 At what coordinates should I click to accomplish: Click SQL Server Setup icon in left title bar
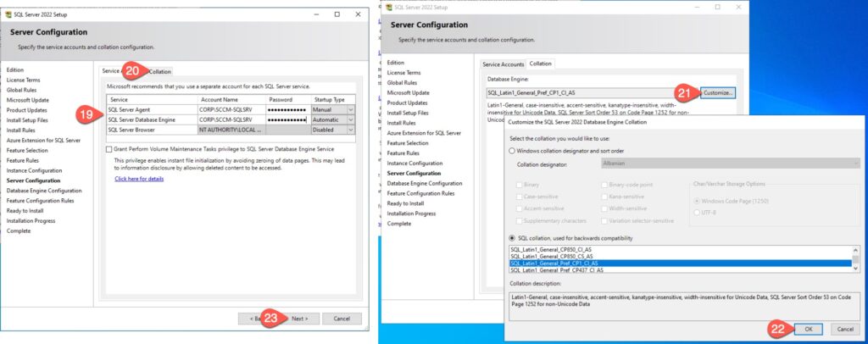[x=8, y=14]
